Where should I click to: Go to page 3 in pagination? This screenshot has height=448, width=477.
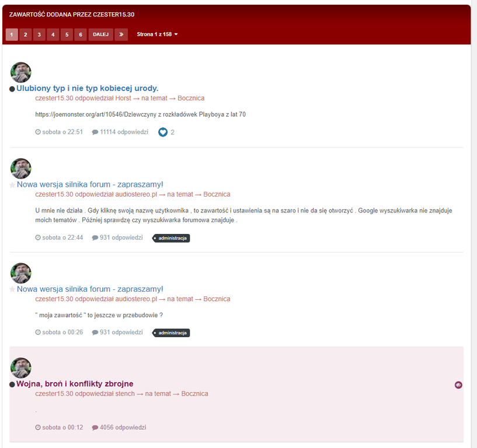click(x=39, y=34)
